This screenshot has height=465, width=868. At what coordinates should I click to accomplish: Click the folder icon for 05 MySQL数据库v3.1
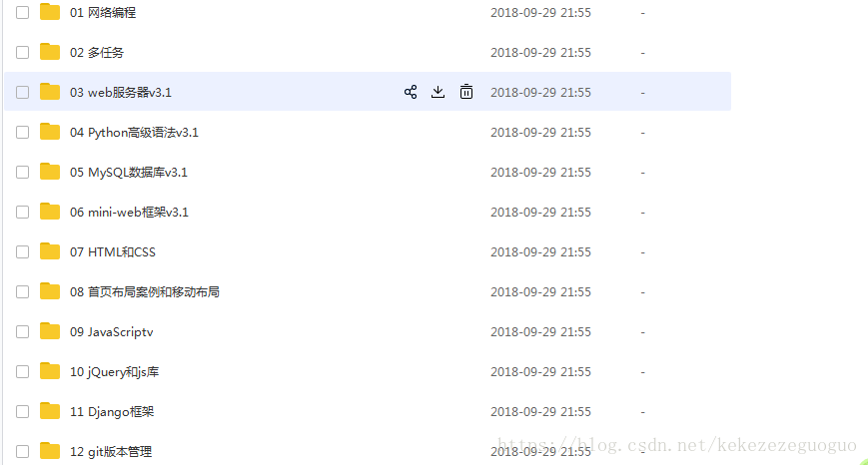click(x=50, y=172)
